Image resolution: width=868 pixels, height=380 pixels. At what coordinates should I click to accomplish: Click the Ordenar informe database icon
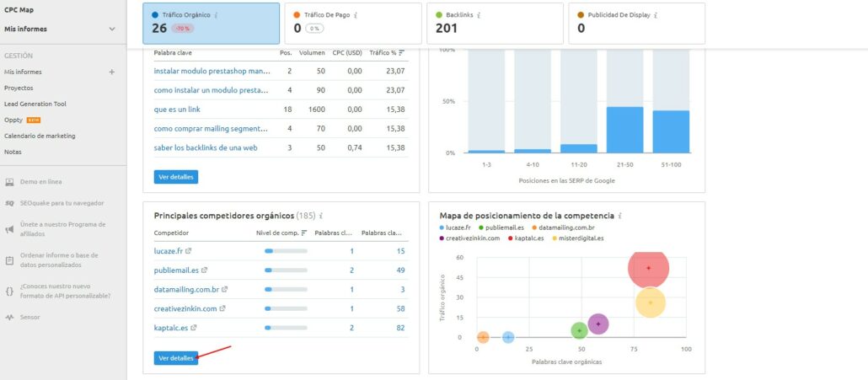point(9,260)
